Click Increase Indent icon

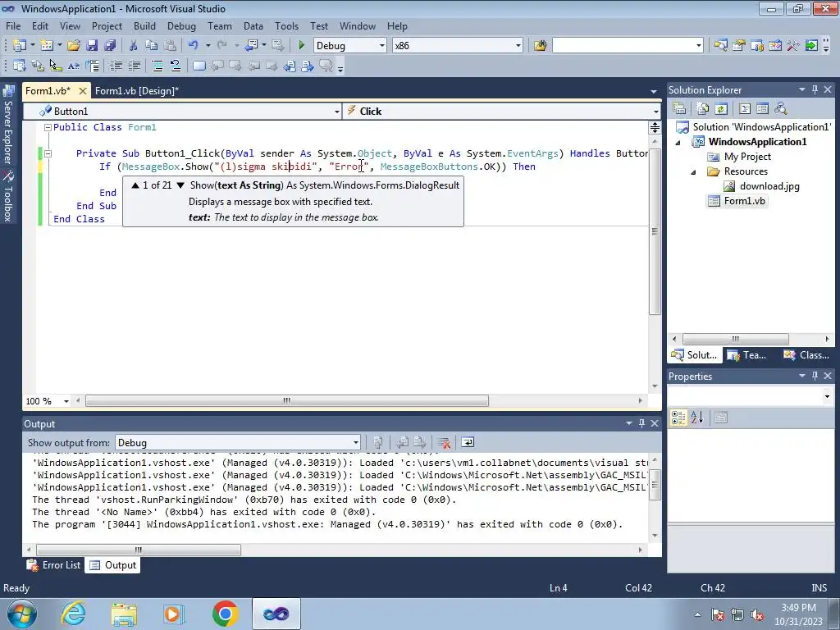click(x=134, y=66)
